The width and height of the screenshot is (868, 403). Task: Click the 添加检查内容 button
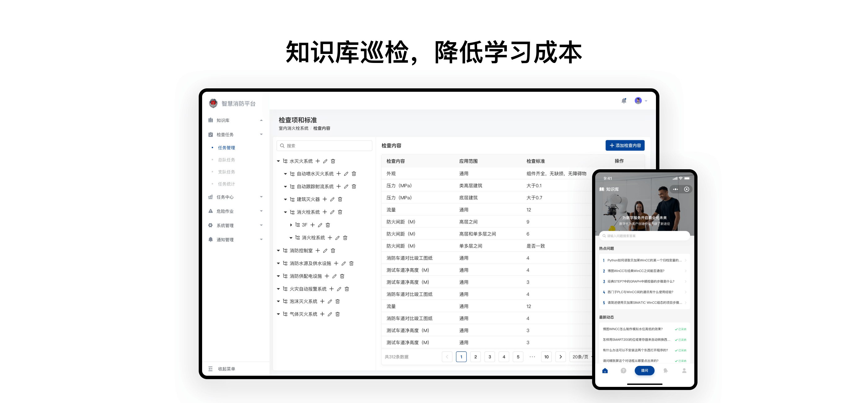point(625,146)
